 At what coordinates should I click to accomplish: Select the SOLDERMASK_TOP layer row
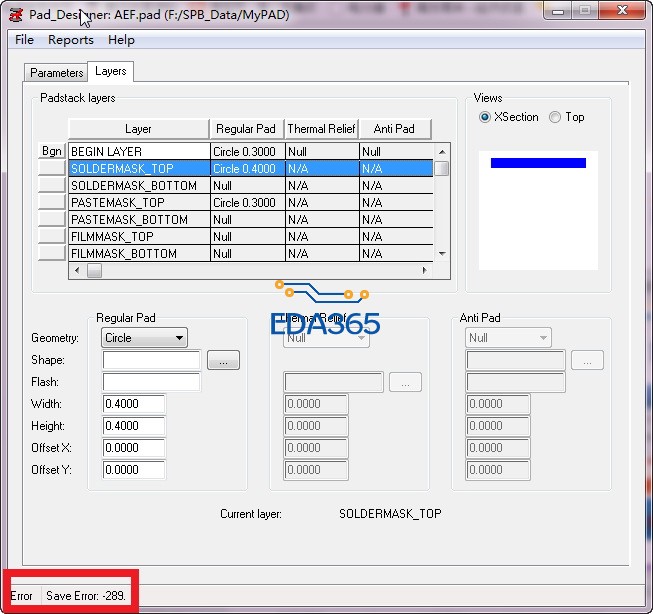coord(251,169)
